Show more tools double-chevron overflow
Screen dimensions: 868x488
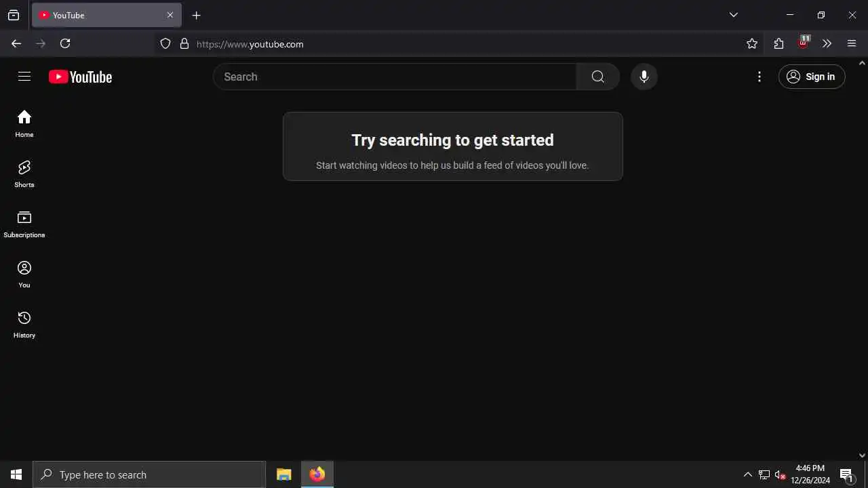click(827, 43)
